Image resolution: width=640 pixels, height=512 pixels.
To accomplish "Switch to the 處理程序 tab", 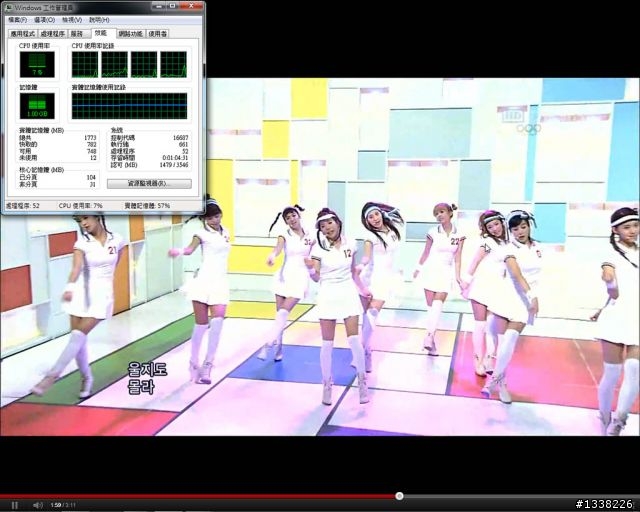I will pos(53,34).
